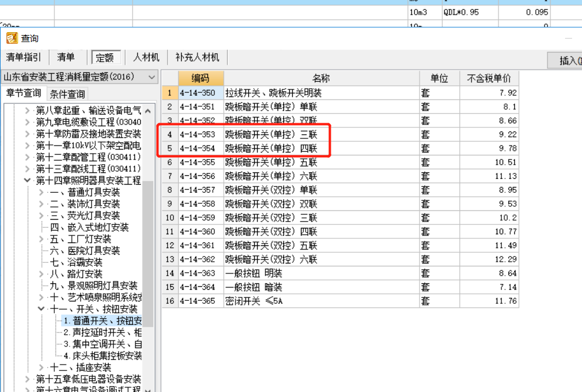Screen dimensions: 582x392
Task: Select row 一般按钮 暗装
Action: (x=340, y=287)
